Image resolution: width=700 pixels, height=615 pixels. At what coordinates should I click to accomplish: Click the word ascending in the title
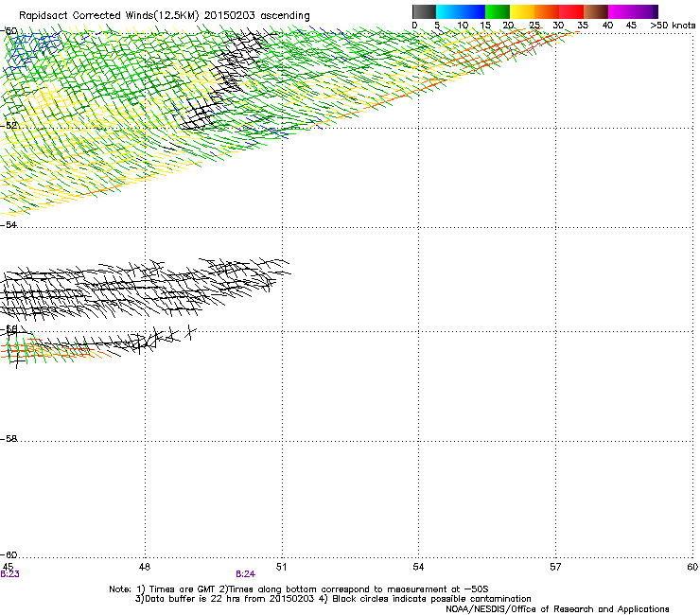[285, 16]
